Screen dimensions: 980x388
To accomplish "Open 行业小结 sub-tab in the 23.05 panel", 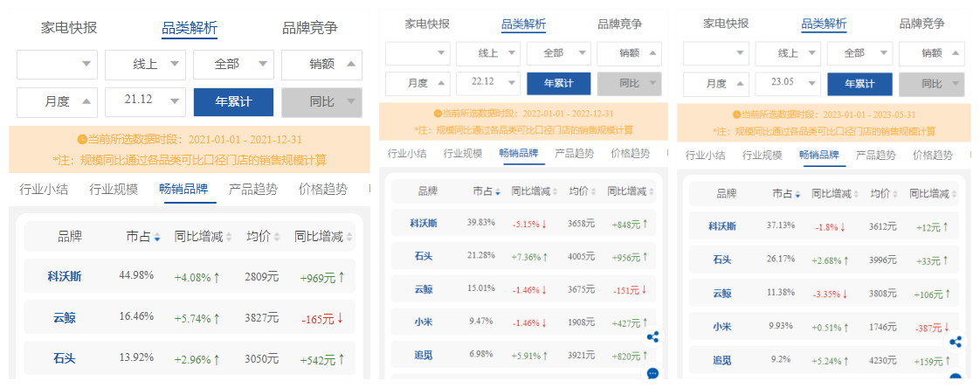I will [x=705, y=156].
